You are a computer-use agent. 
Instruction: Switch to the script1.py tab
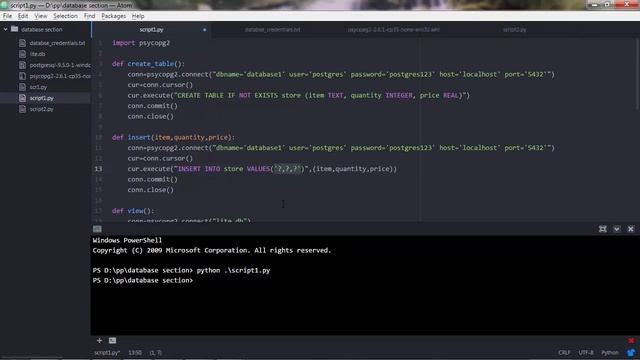[151, 29]
